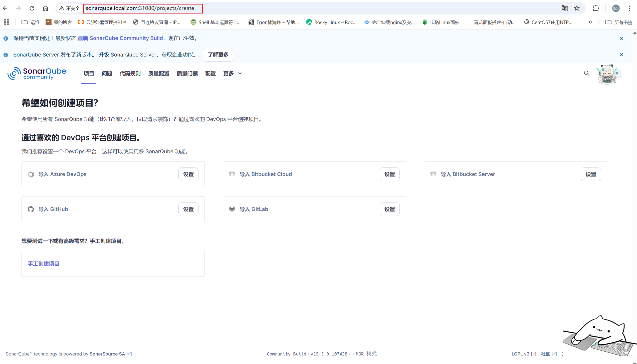
Task: Click the MQR 模式 footer text
Action: point(366,354)
